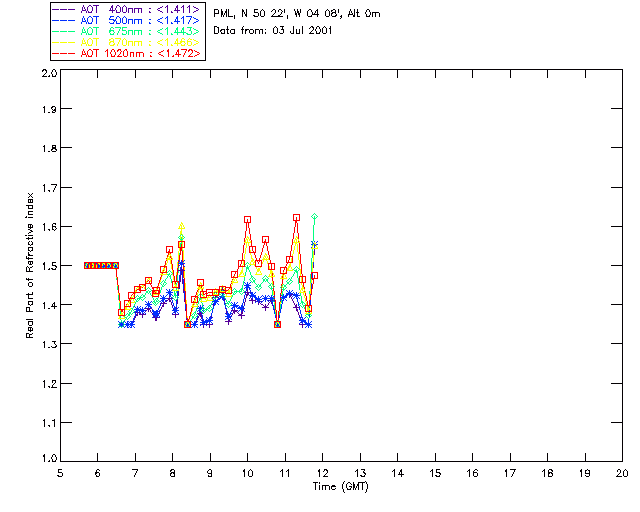This screenshot has height=512, width=640.
Task: Click the yellow triangle peak just after 8 GMT
Action: pyautogui.click(x=182, y=225)
